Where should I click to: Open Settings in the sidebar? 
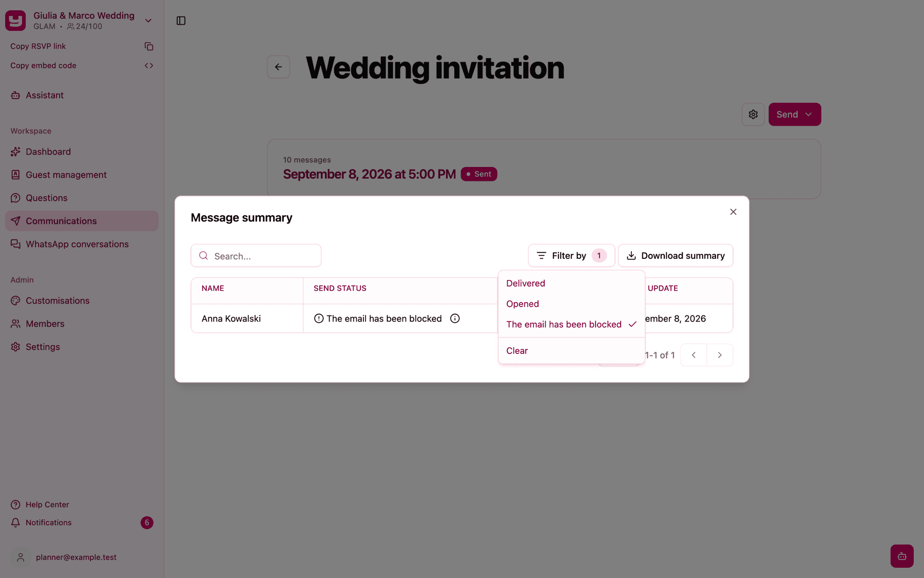point(82,347)
